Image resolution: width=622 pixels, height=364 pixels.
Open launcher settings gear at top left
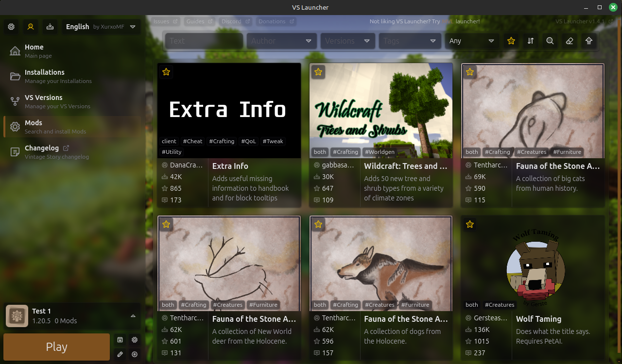(x=11, y=27)
